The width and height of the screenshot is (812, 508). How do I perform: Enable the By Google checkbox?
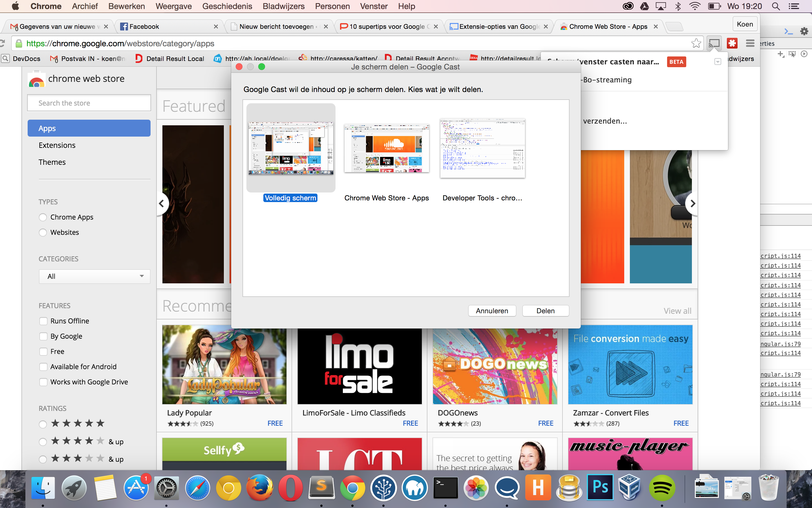pos(43,336)
